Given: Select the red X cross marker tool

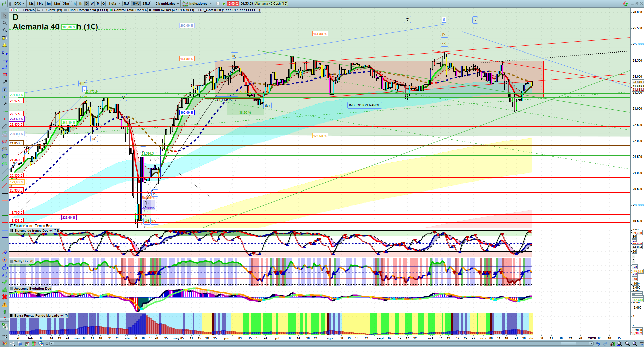Looking at the screenshot, I should [5, 297].
